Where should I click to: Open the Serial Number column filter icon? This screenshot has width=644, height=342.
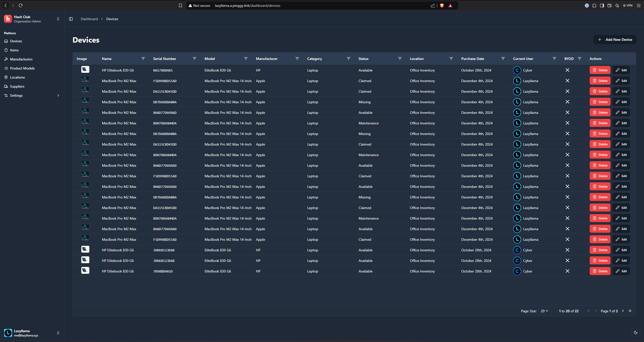tap(195, 58)
